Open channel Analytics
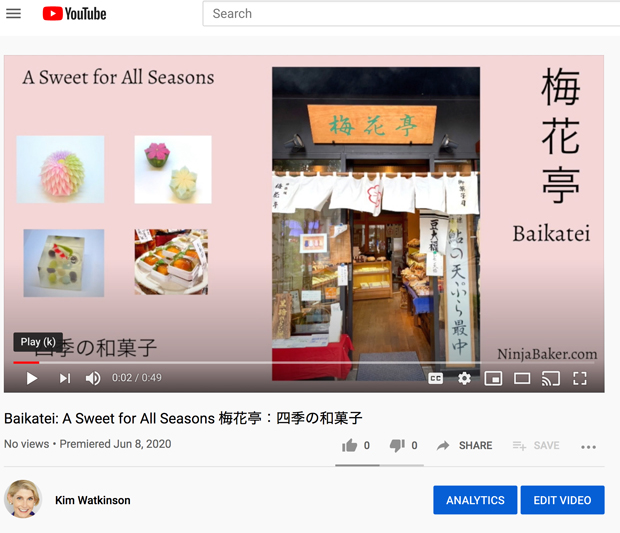Screen dimensions: 620x533 475,500
